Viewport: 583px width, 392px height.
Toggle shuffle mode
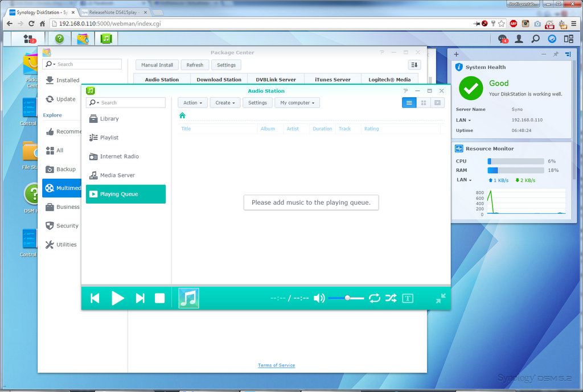(x=391, y=298)
